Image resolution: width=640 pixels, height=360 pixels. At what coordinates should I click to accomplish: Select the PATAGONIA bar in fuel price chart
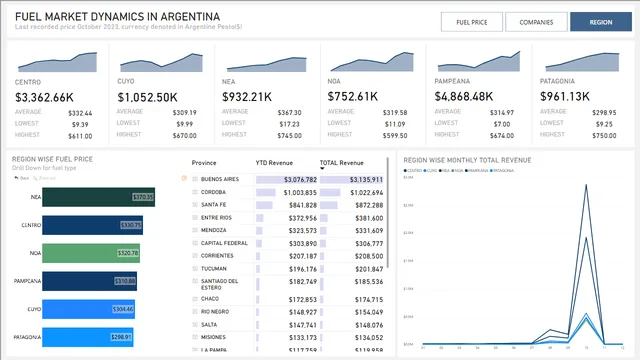coord(87,337)
